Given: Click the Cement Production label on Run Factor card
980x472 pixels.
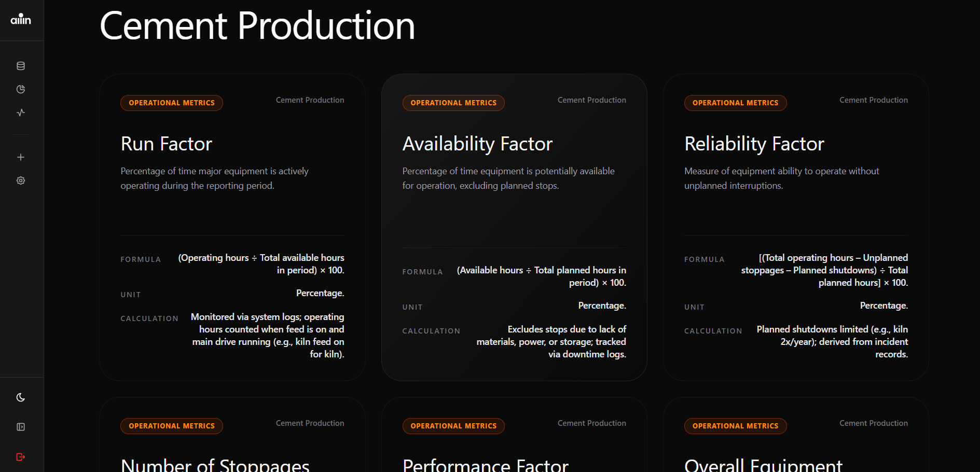Looking at the screenshot, I should coord(310,100).
